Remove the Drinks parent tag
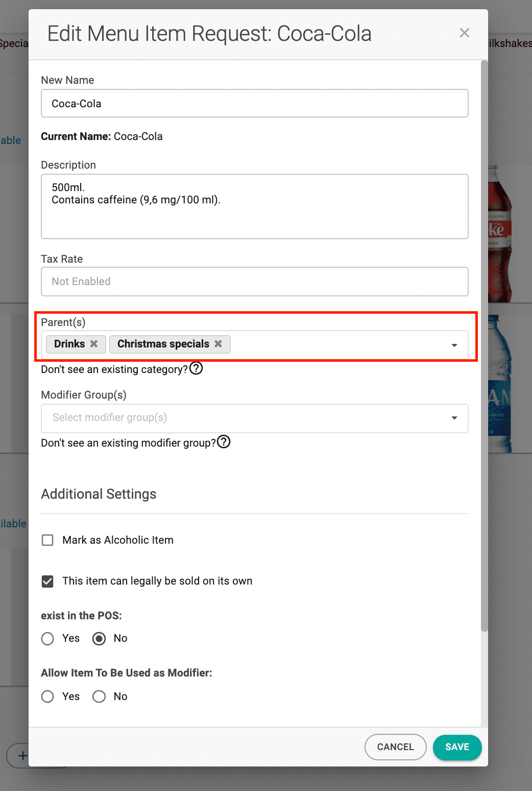Viewport: 532px width, 791px height. [94, 344]
